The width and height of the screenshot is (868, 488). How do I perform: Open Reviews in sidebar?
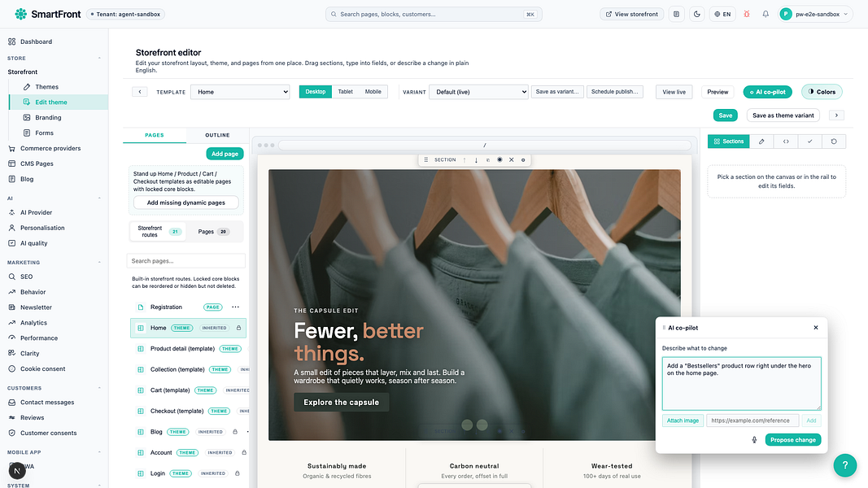click(32, 418)
